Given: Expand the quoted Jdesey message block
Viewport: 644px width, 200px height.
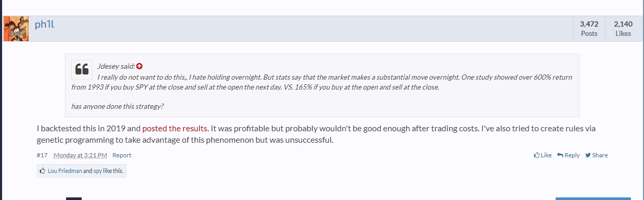Looking at the screenshot, I should coord(321,85).
